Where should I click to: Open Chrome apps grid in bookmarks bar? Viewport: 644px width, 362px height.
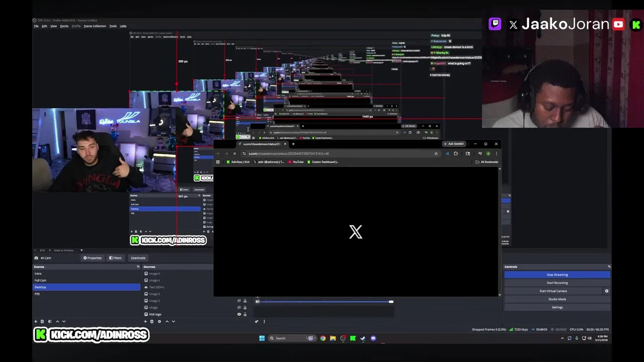218,162
